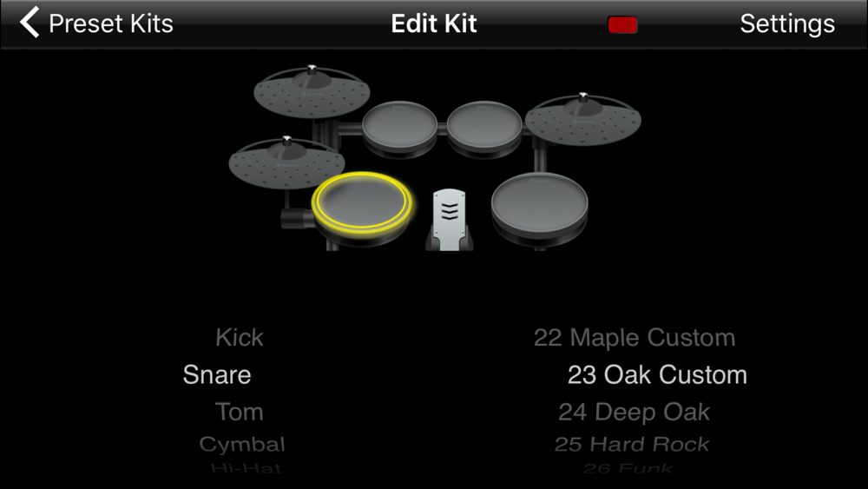Select the 26 Funk sound option
The width and height of the screenshot is (868, 489).
tap(628, 468)
